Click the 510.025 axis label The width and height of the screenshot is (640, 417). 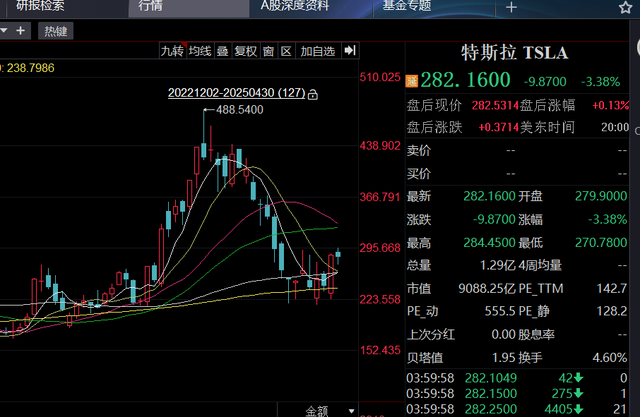[x=380, y=77]
